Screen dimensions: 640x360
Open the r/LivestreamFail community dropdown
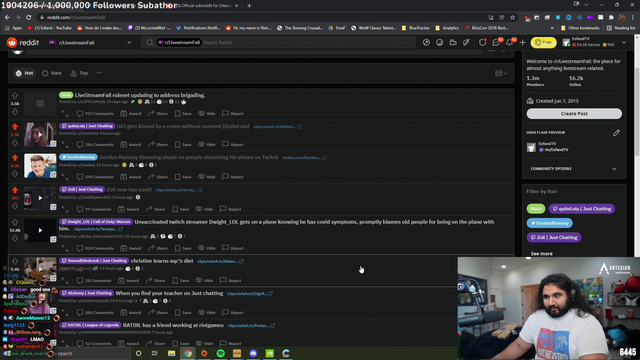pyautogui.click(x=90, y=42)
